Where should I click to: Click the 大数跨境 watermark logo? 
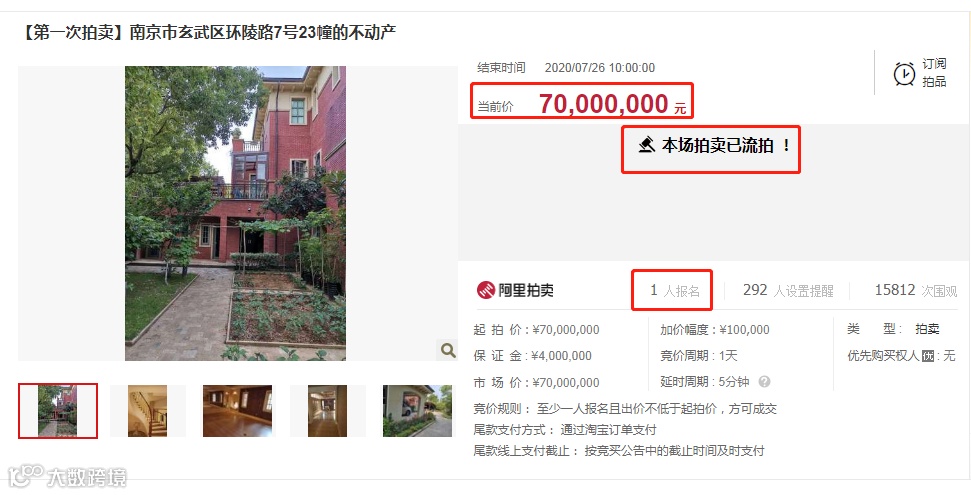[67, 476]
